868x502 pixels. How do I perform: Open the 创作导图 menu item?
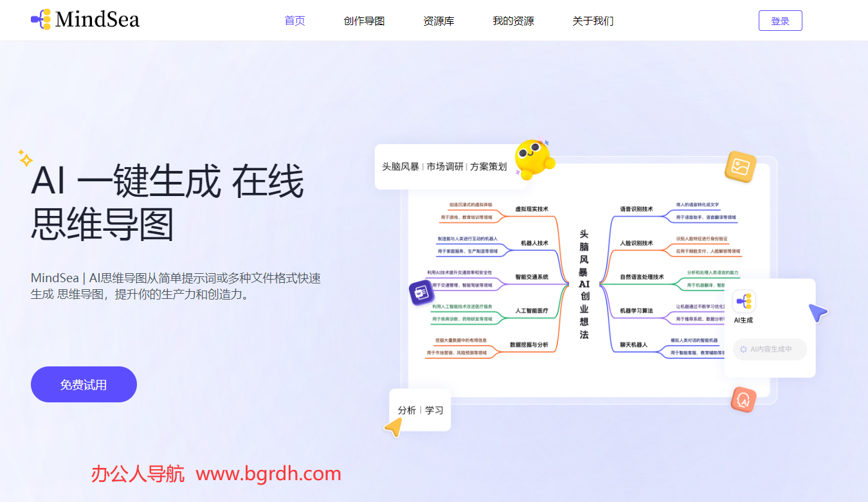[x=365, y=21]
